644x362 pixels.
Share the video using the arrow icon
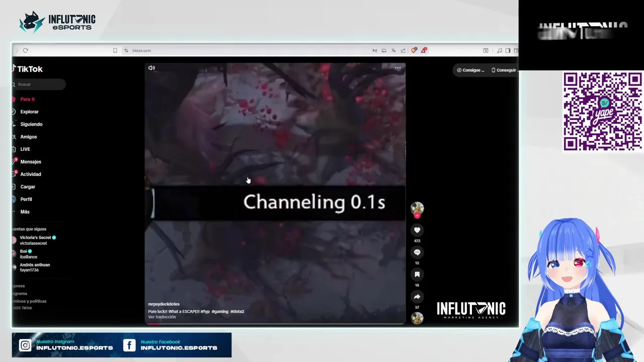[x=417, y=297]
